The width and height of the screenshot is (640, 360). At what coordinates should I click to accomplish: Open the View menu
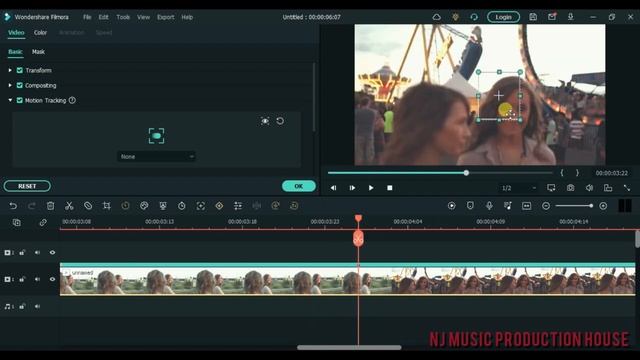143,17
